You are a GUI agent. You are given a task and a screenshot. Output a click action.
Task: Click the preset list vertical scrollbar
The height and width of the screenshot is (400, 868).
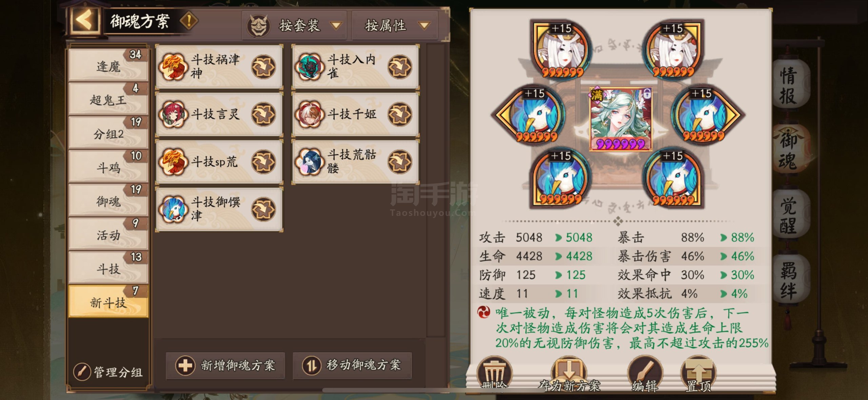point(436,190)
